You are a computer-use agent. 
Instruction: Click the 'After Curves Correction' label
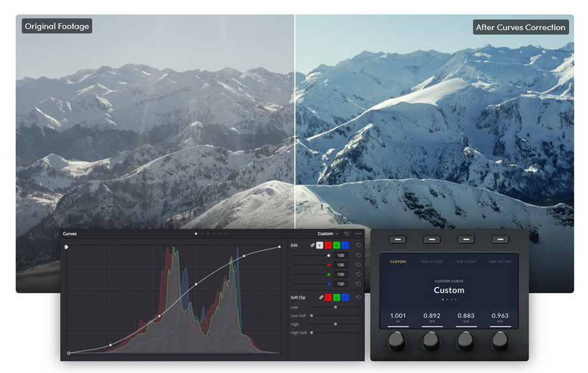coord(521,27)
